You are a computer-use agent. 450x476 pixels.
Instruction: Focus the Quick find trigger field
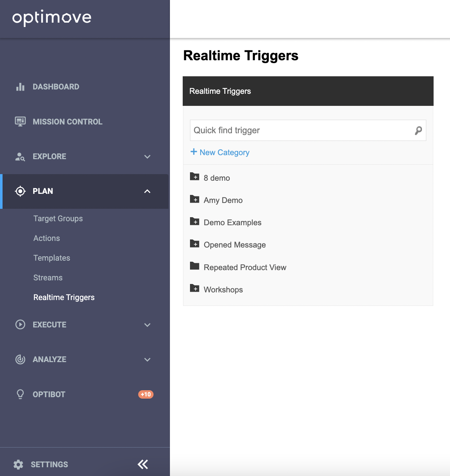(308, 130)
